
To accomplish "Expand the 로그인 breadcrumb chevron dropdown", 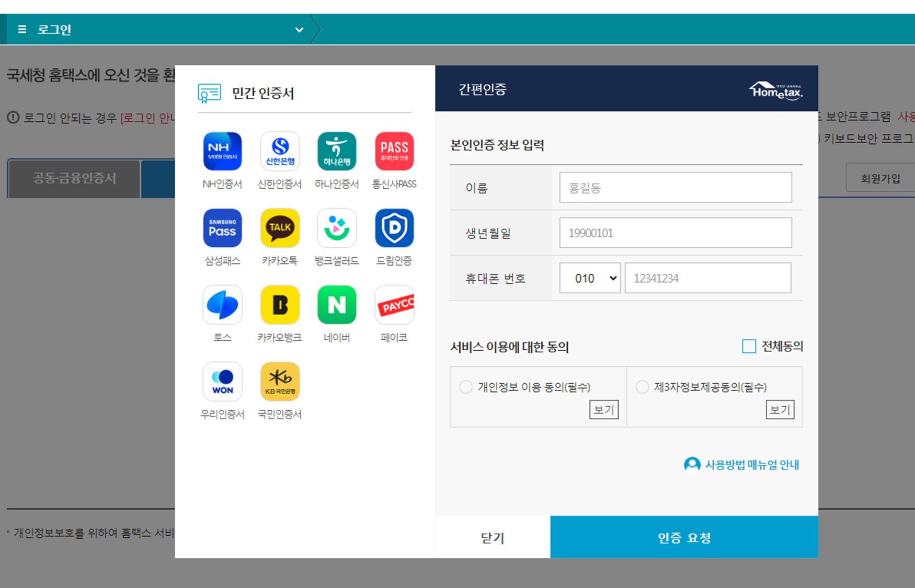I will pyautogui.click(x=299, y=30).
